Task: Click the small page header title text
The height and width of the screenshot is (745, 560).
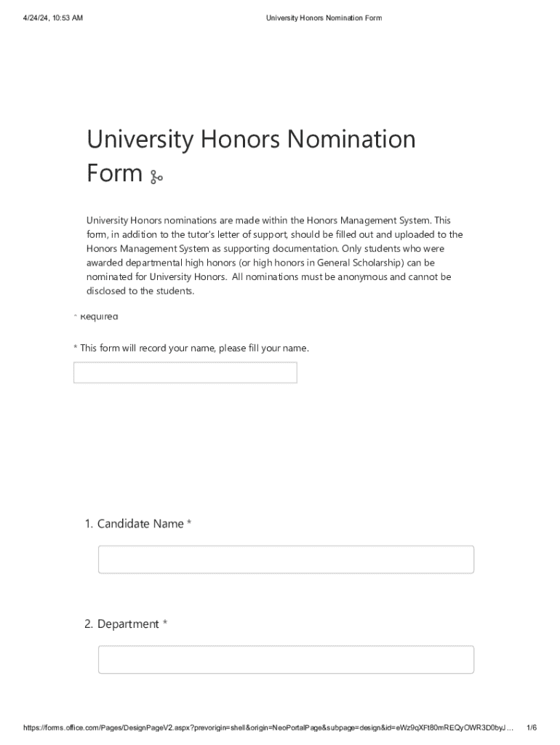Action: pyautogui.click(x=324, y=17)
